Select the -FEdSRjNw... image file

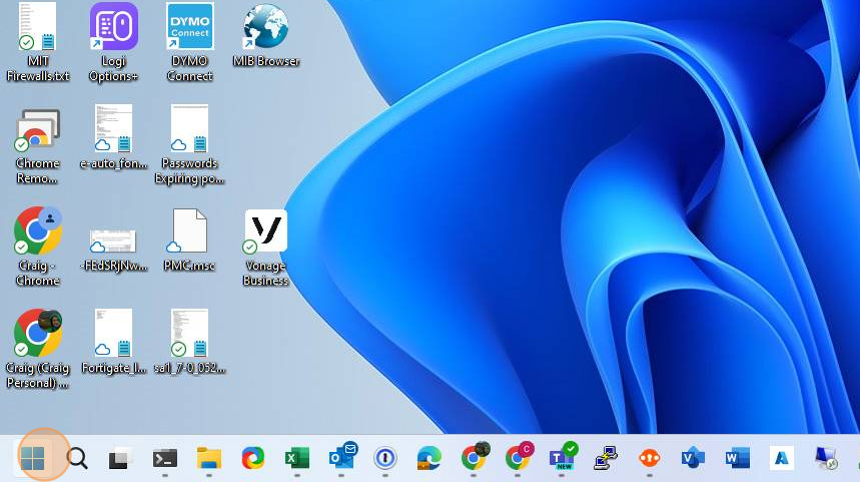113,249
